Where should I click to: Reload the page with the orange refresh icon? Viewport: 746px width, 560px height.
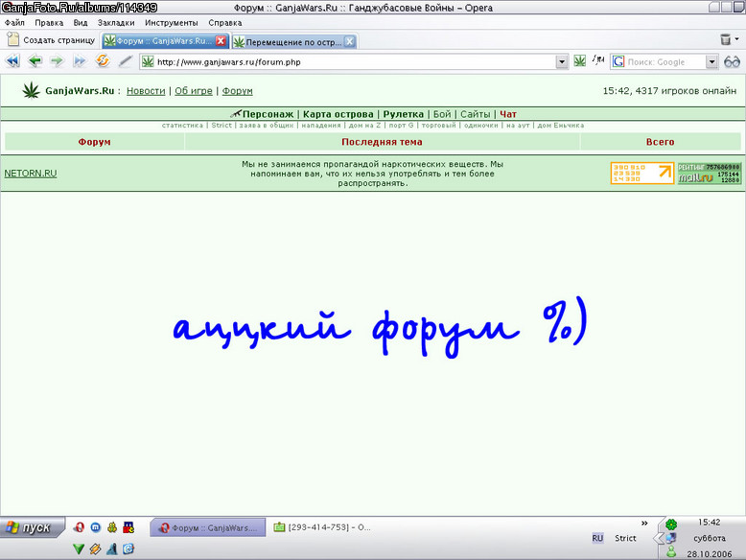pyautogui.click(x=103, y=60)
